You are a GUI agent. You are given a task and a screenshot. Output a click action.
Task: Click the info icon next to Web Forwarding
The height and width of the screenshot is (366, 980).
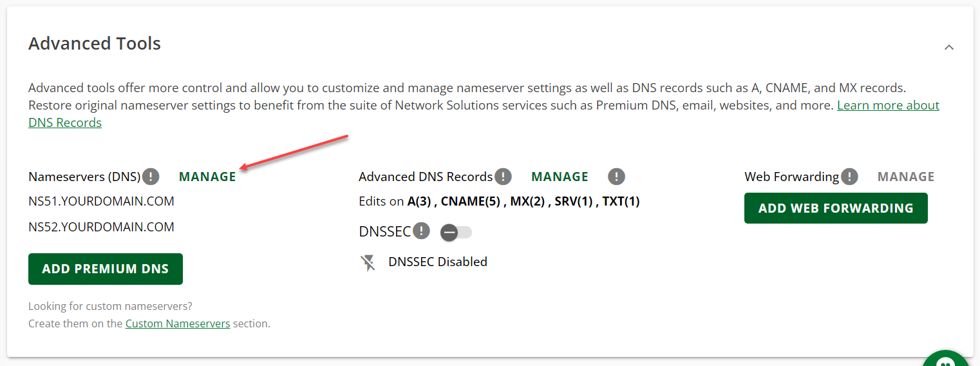tap(850, 177)
